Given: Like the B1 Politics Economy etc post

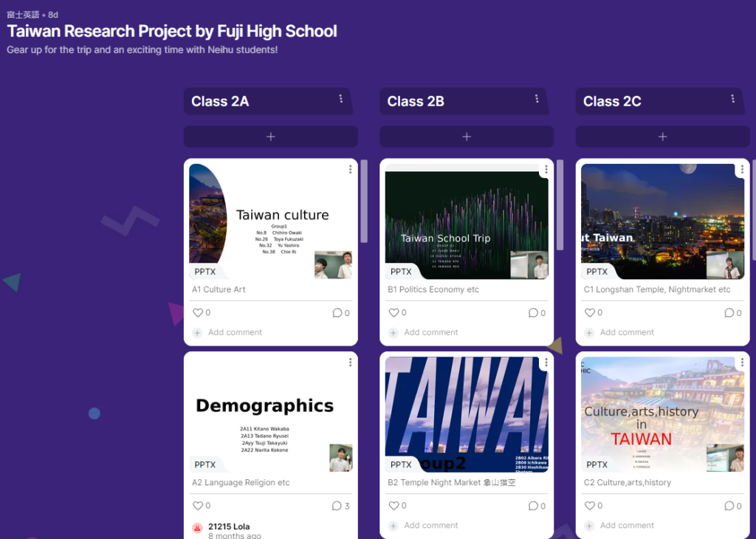Looking at the screenshot, I should [x=394, y=312].
